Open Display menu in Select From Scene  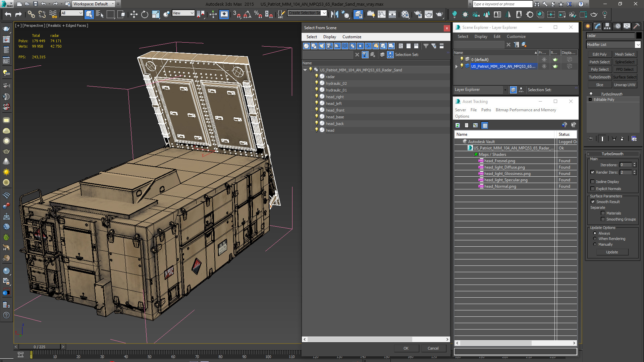pyautogui.click(x=329, y=37)
